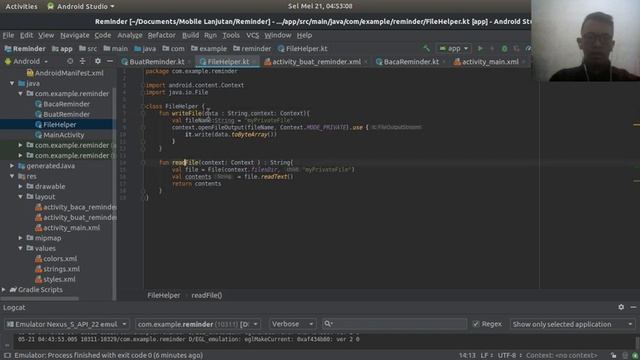Image resolution: width=640 pixels, height=360 pixels.
Task: Collapse first com.example.reminder package
Action: tap(20, 93)
